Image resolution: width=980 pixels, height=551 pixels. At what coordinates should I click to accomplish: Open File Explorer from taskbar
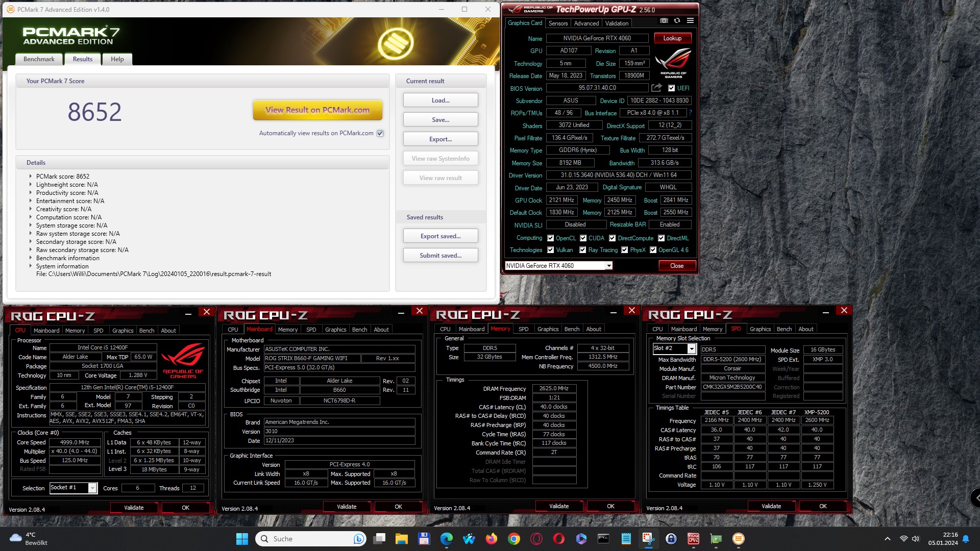pyautogui.click(x=402, y=539)
